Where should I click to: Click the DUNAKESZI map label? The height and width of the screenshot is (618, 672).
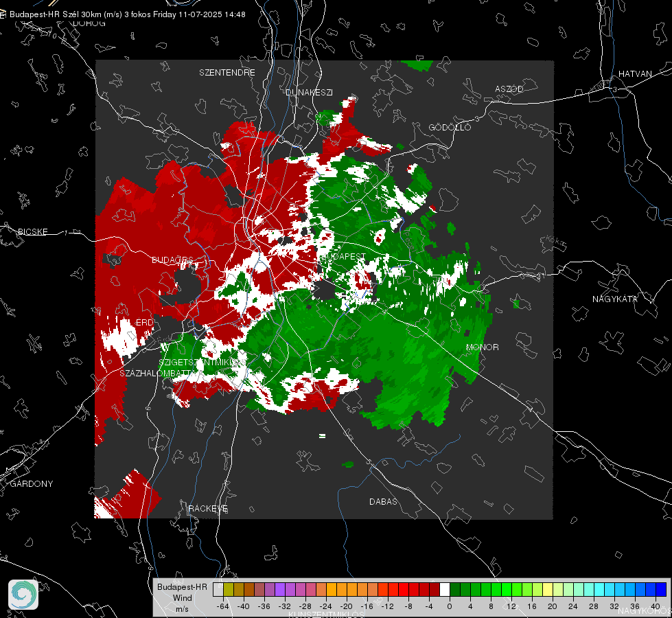[309, 92]
